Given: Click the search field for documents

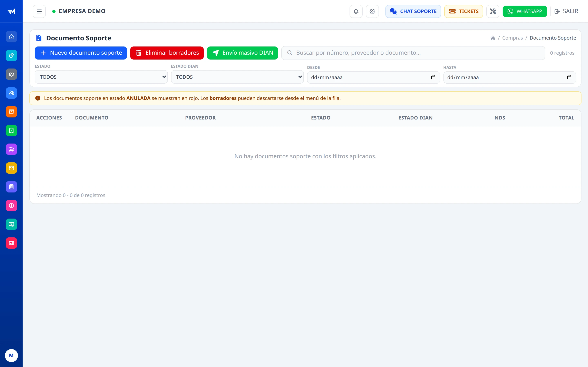Looking at the screenshot, I should 413,53.
